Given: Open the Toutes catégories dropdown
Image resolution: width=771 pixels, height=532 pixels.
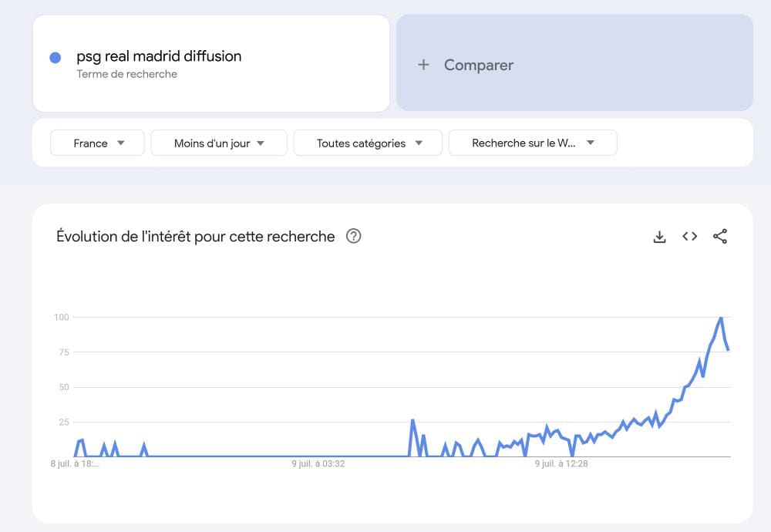Looking at the screenshot, I should tap(368, 143).
